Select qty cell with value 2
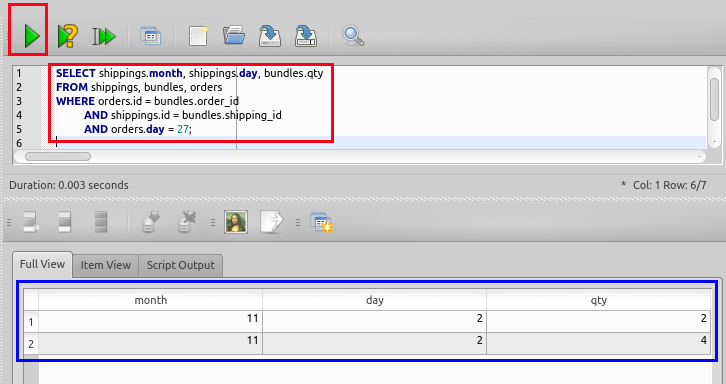 pos(599,321)
